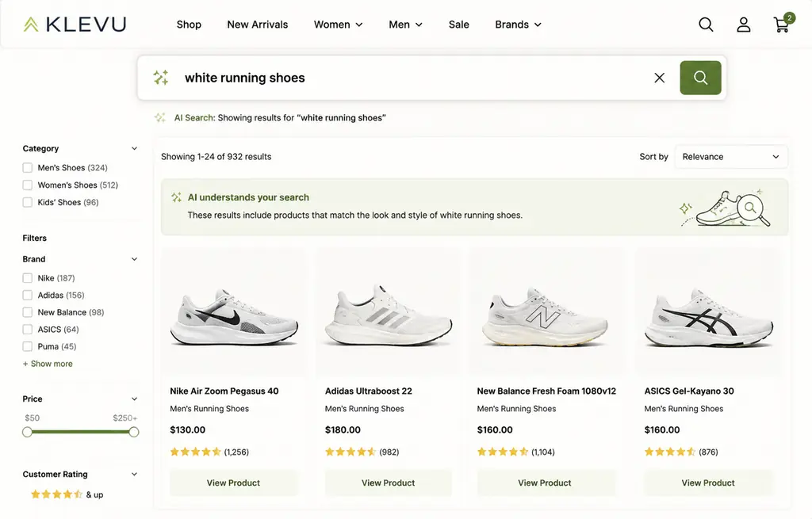Check the Men's Shoes category filter
The width and height of the screenshot is (812, 519).
[x=28, y=168]
